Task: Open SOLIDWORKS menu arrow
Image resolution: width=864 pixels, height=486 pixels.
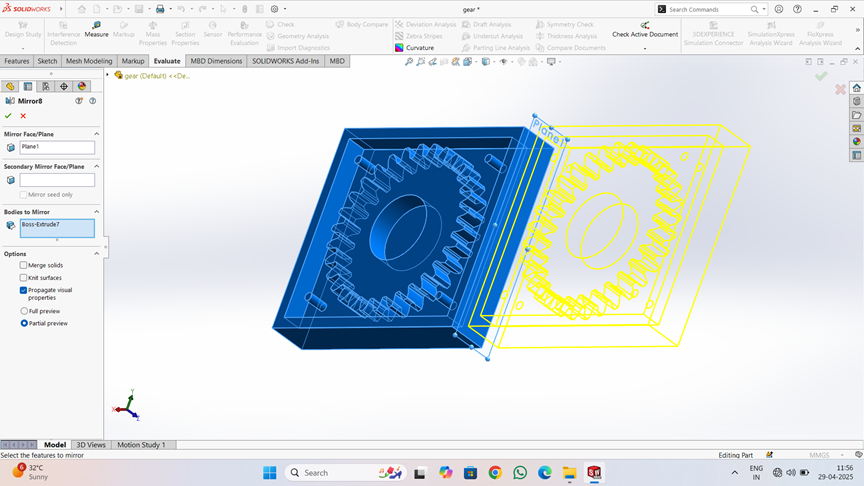Action: click(61, 9)
